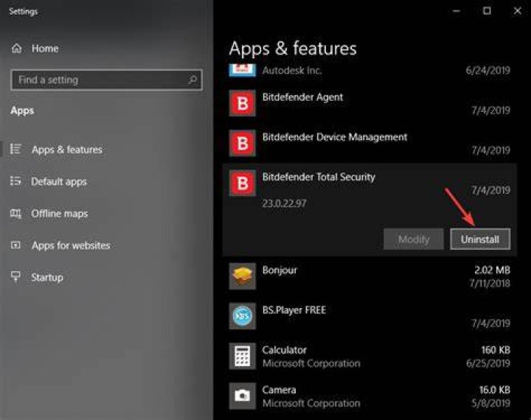
Task: Minimize the Settings window
Action: pyautogui.click(x=457, y=11)
